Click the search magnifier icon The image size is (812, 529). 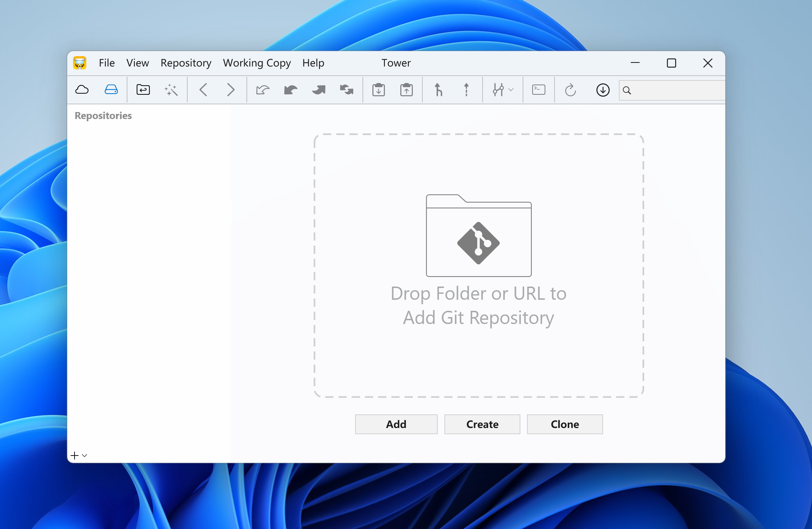627,90
